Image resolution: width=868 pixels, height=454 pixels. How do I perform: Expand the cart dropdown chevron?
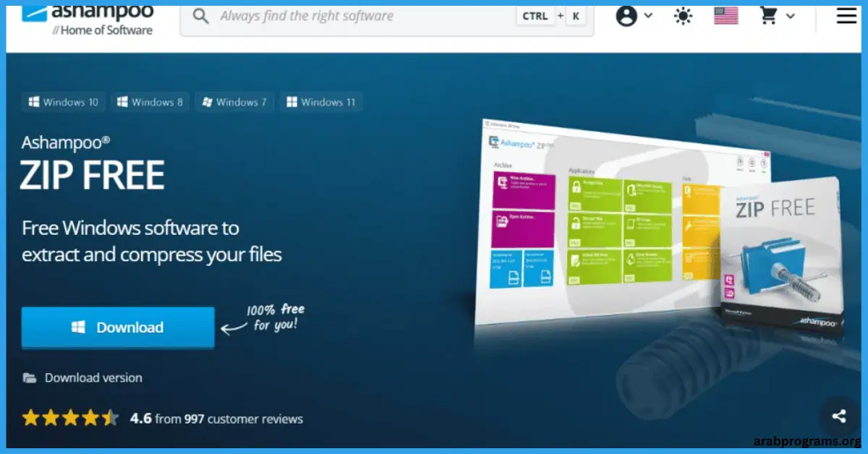click(x=790, y=16)
